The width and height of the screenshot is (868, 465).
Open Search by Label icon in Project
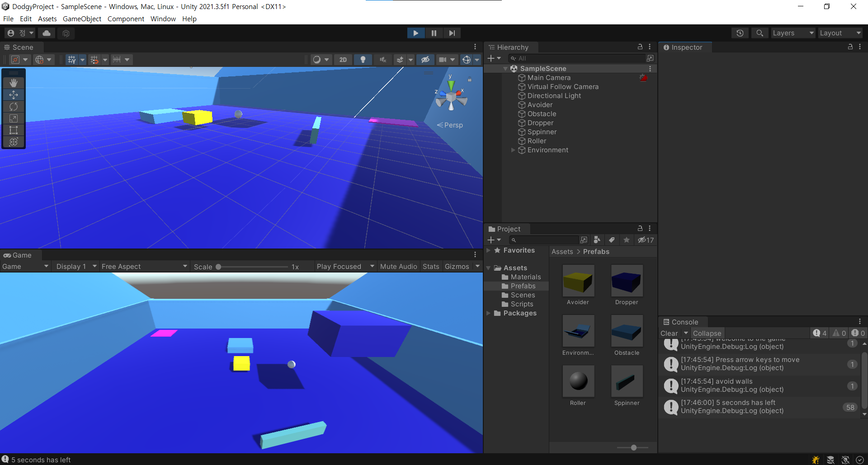pyautogui.click(x=612, y=240)
